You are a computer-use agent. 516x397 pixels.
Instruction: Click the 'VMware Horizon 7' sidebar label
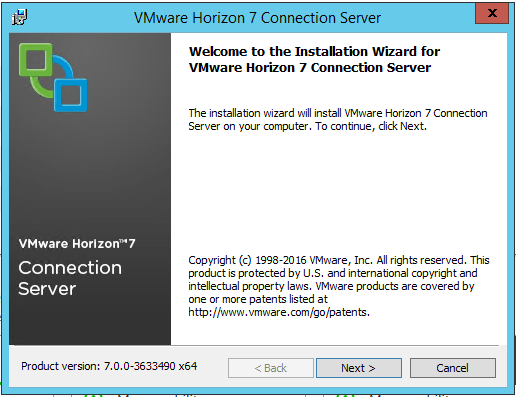[77, 244]
